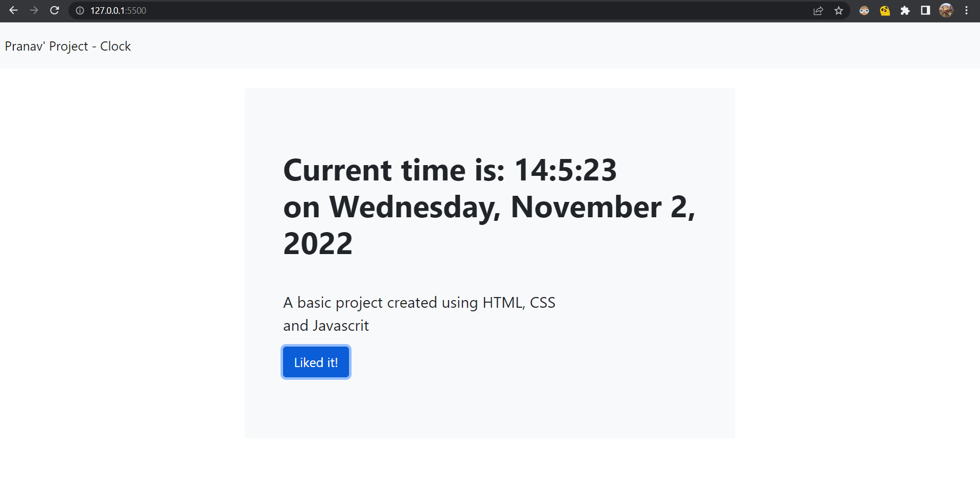Bookmark this tab with the star
This screenshot has width=980, height=502.
click(838, 10)
